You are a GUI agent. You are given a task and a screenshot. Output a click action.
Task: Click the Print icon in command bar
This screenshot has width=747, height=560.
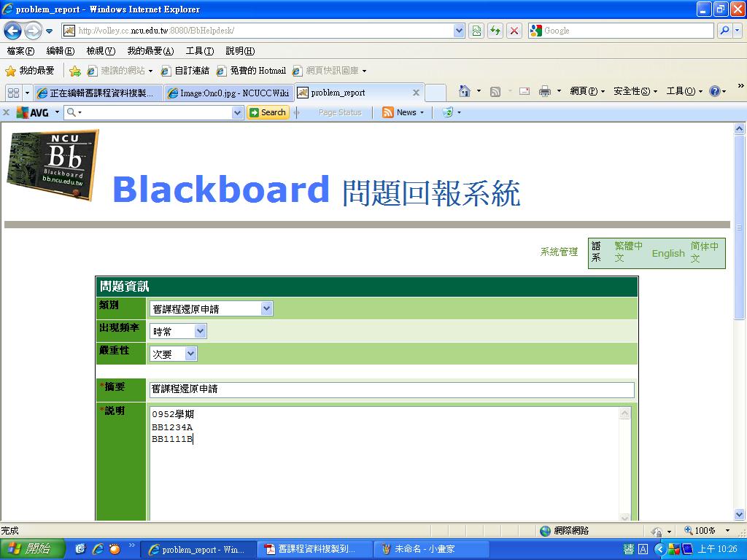coord(544,91)
